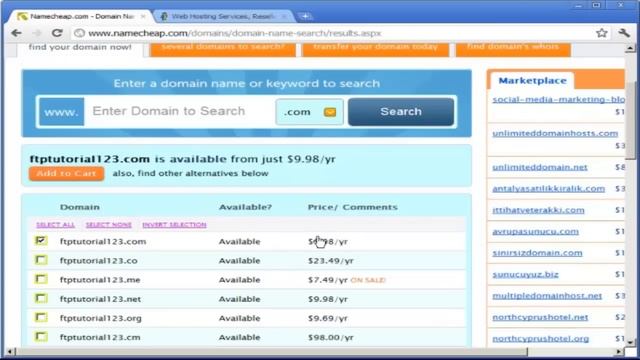Image resolution: width=640 pixels, height=360 pixels.
Task: Select the Marketplace tab
Action: point(532,80)
